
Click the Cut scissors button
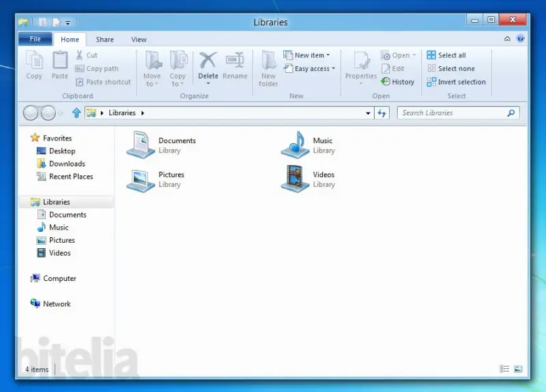coord(87,55)
